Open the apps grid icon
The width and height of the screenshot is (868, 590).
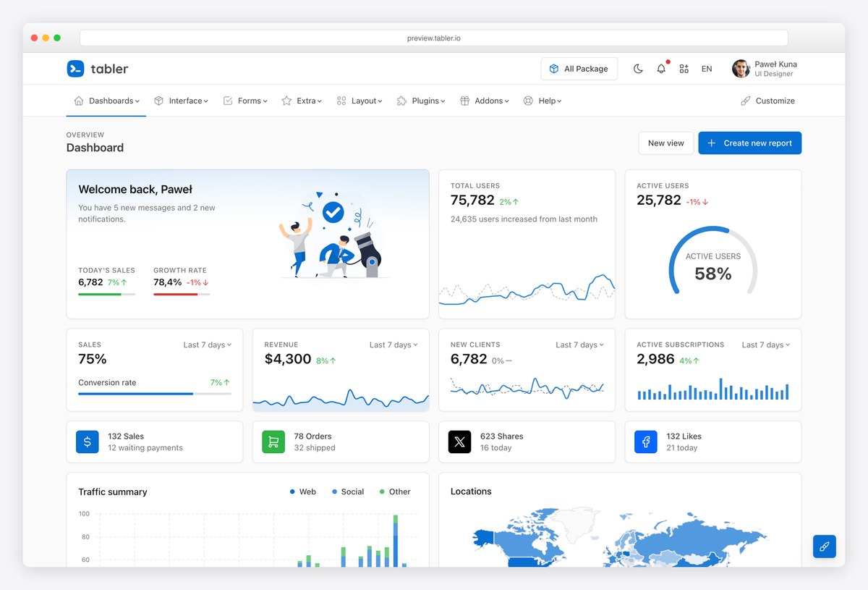pyautogui.click(x=684, y=69)
